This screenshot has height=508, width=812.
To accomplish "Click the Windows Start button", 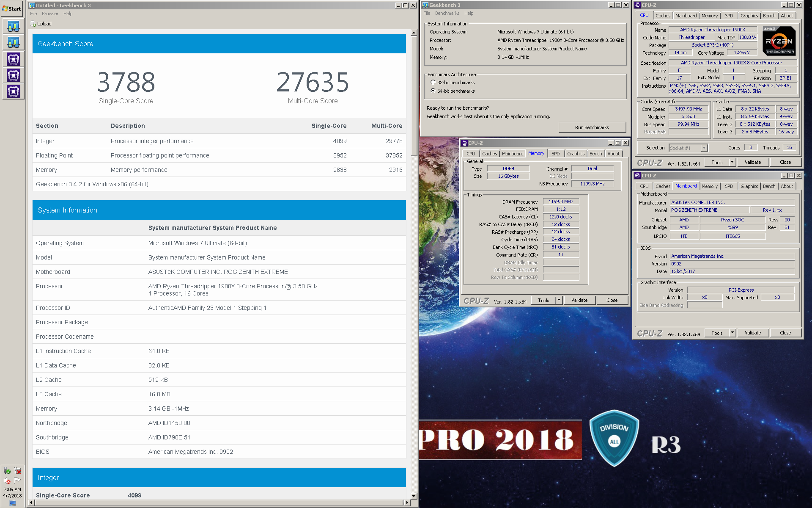I will click(x=12, y=8).
